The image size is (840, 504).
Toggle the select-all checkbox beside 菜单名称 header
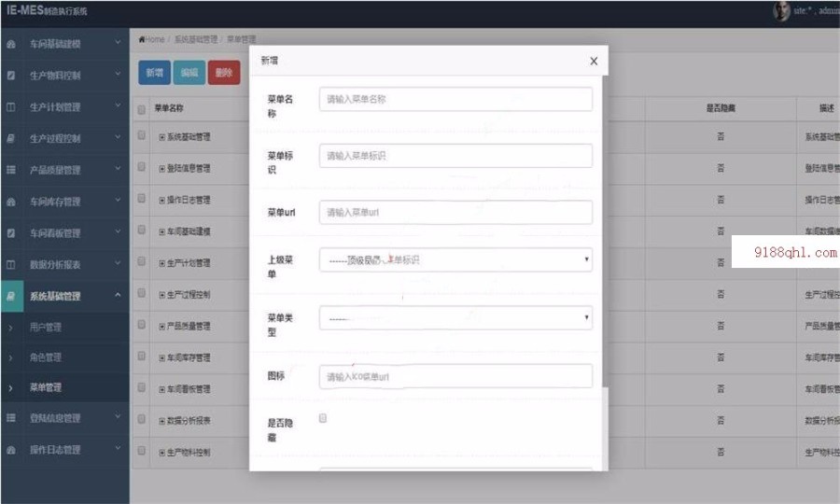(x=142, y=109)
